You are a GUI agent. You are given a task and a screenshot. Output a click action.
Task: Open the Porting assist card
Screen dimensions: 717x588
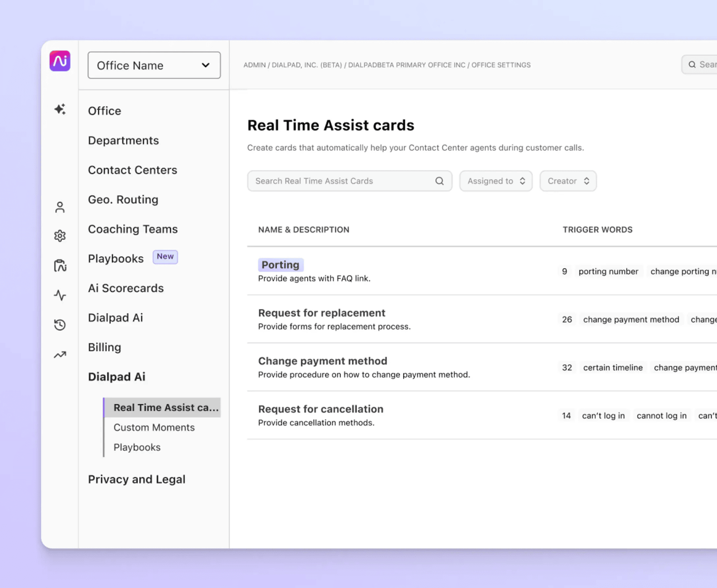tap(281, 264)
